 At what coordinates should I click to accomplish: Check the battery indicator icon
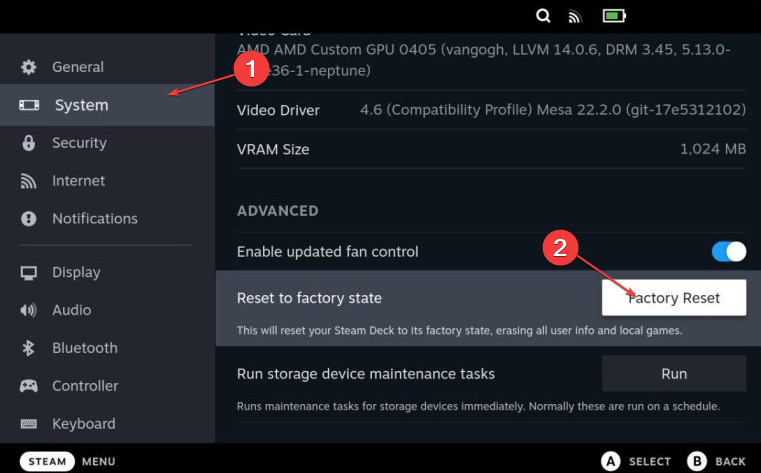tap(614, 16)
